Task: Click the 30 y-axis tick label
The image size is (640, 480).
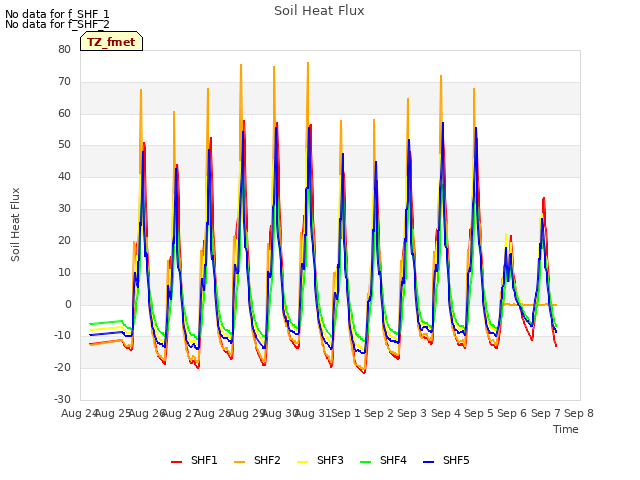Action: [x=64, y=209]
